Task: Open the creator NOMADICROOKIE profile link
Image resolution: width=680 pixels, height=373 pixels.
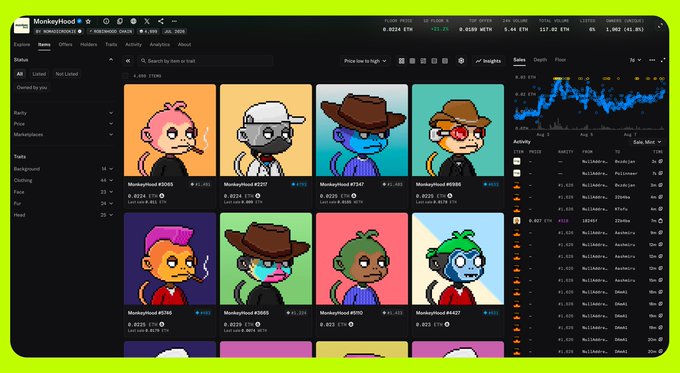Action: coord(59,32)
